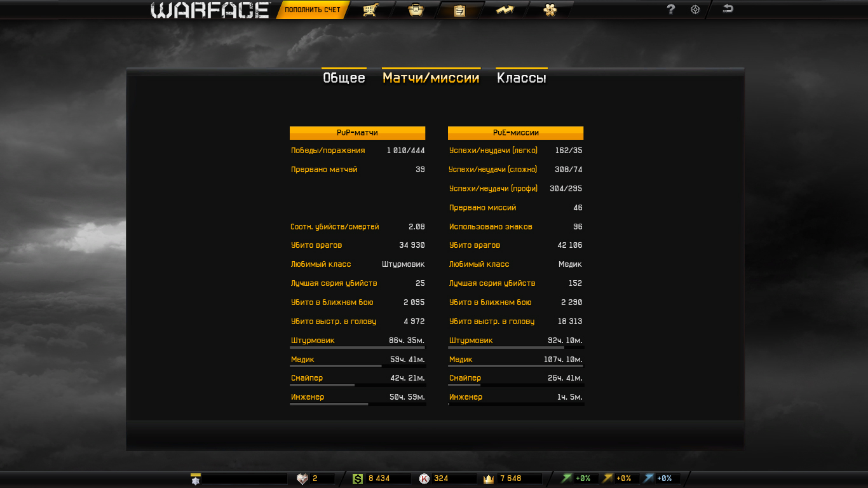The height and width of the screenshot is (488, 868).
Task: Click the resurrection heart token icon
Action: pos(302,478)
